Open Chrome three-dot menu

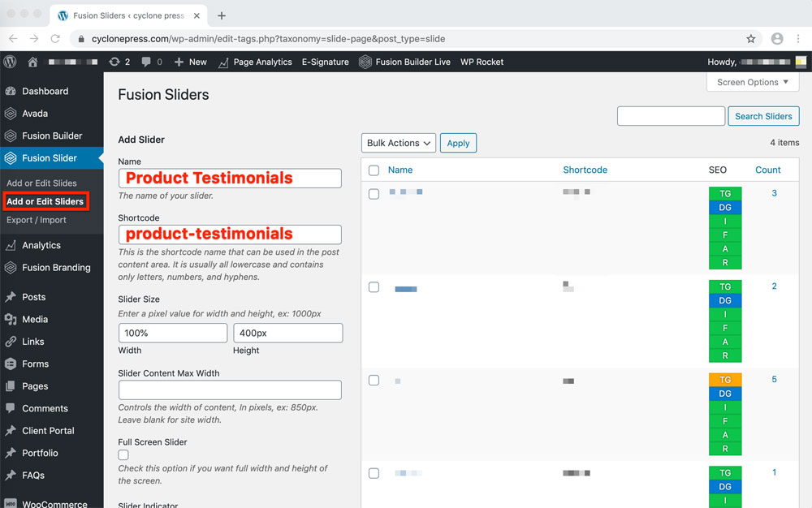click(x=798, y=39)
